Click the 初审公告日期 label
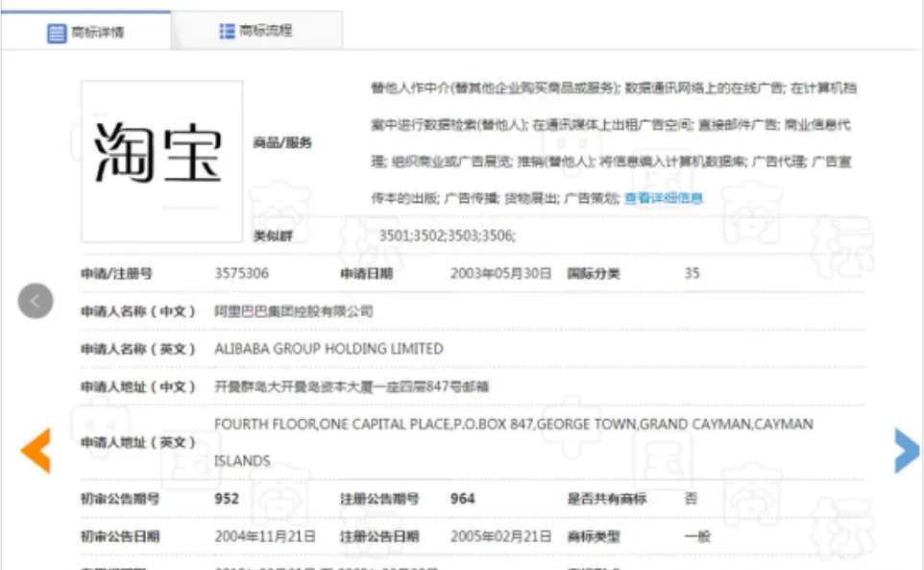This screenshot has width=924, height=570. tap(120, 536)
